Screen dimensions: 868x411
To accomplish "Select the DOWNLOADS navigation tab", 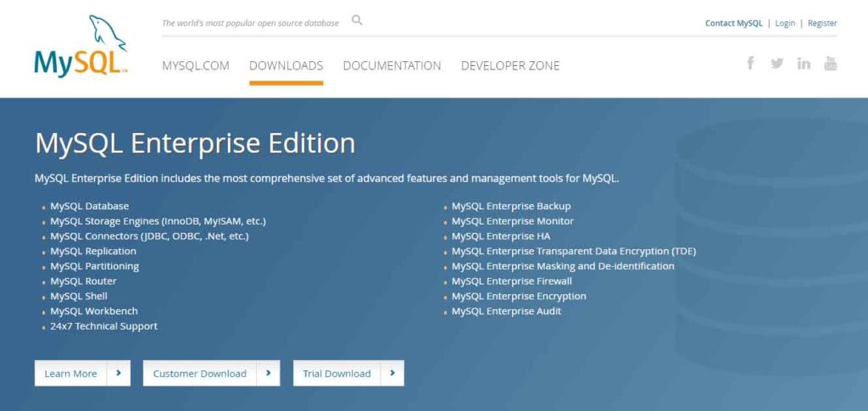I will point(287,66).
